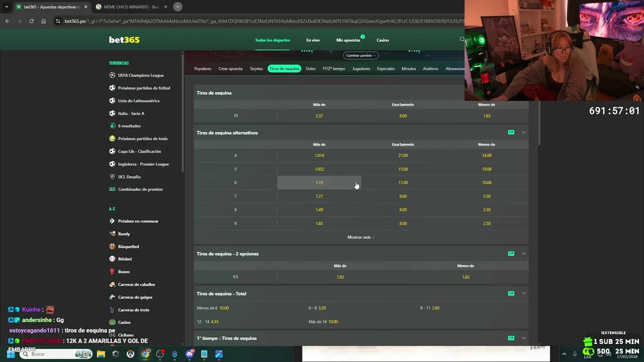
Task: Select the 1º/2º tiempo tab
Action: [x=334, y=68]
